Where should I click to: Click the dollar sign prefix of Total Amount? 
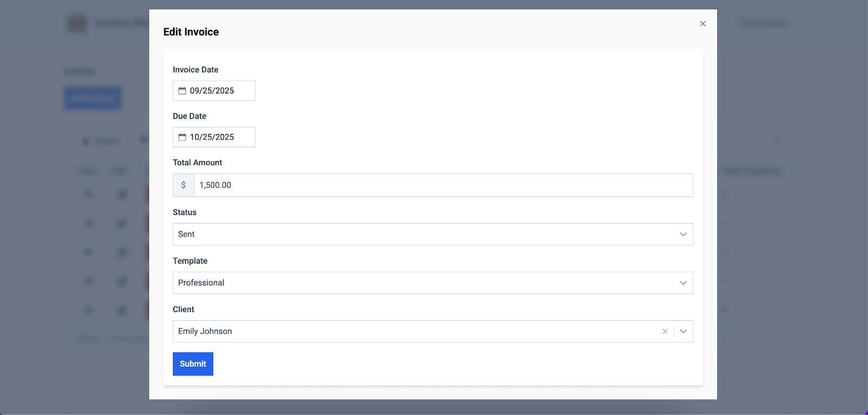[183, 185]
